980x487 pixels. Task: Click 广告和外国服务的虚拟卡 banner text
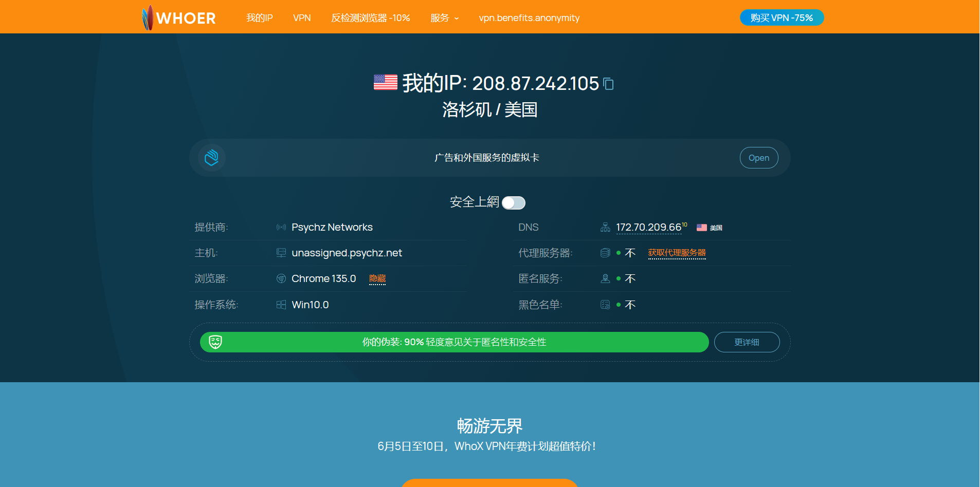coord(486,158)
